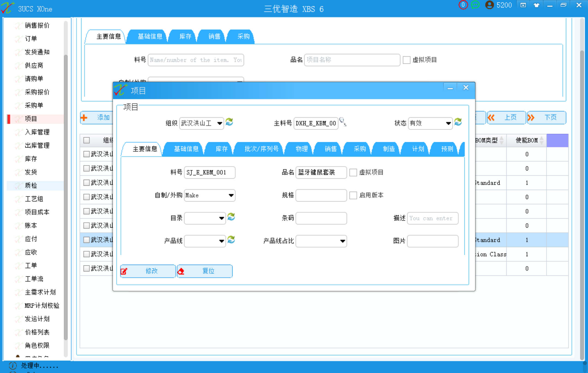
Task: Click the 复位 reset button
Action: pos(205,271)
